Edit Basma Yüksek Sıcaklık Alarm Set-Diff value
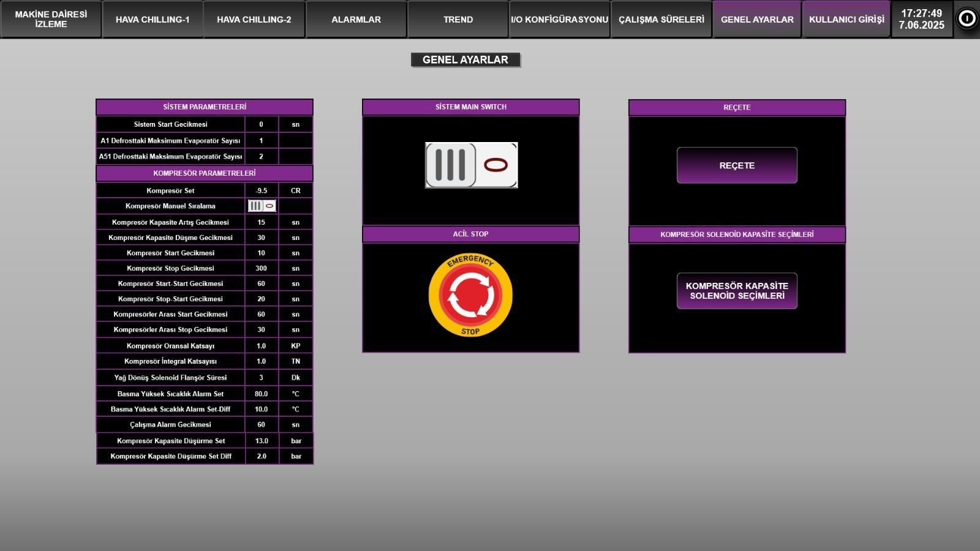980x551 pixels. point(262,409)
